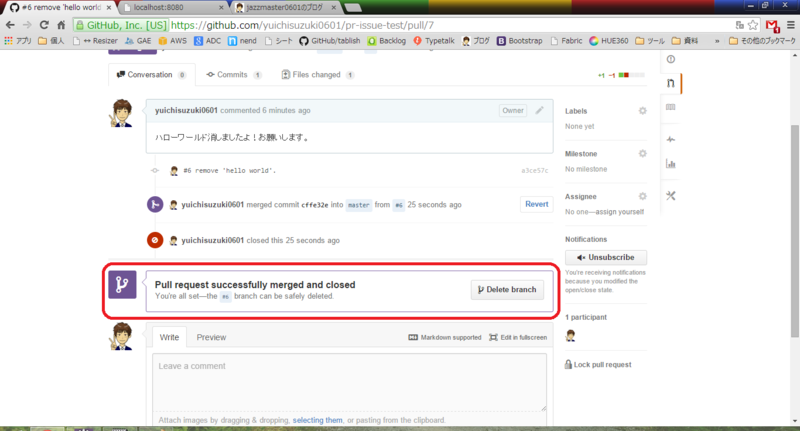Open Issues icon in repository sidebar
The width and height of the screenshot is (800, 431).
click(671, 59)
